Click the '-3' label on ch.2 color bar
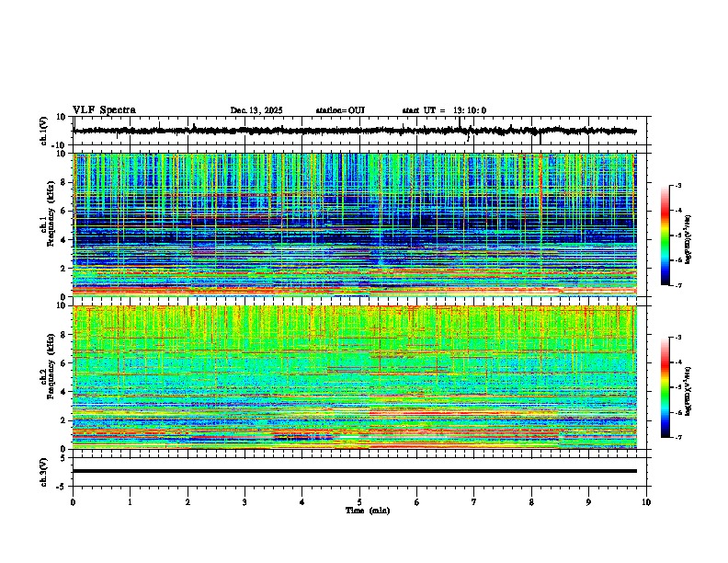The height and width of the screenshot is (563, 728). 677,338
